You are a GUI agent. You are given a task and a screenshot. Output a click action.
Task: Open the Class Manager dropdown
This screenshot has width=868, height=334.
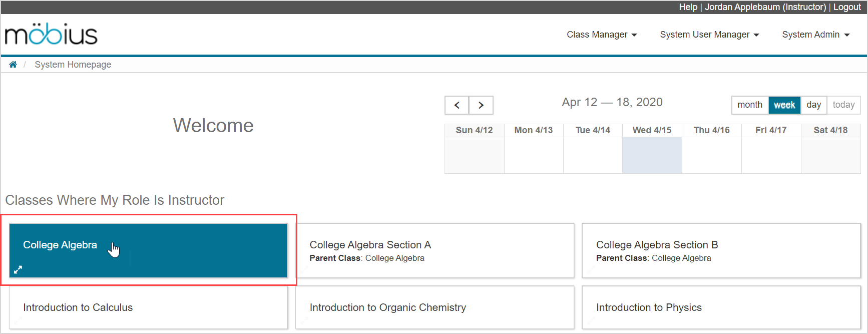[602, 35]
